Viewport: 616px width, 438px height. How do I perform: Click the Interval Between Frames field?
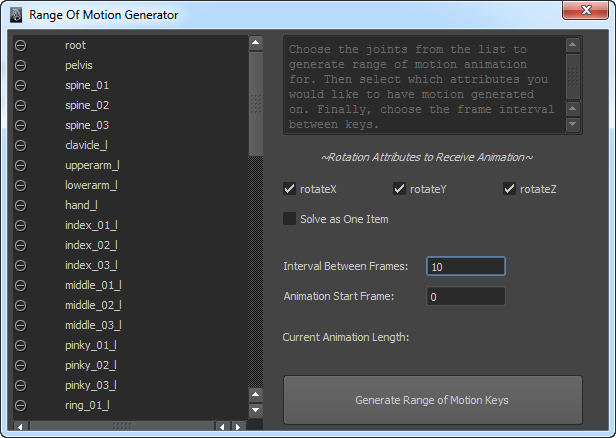466,266
